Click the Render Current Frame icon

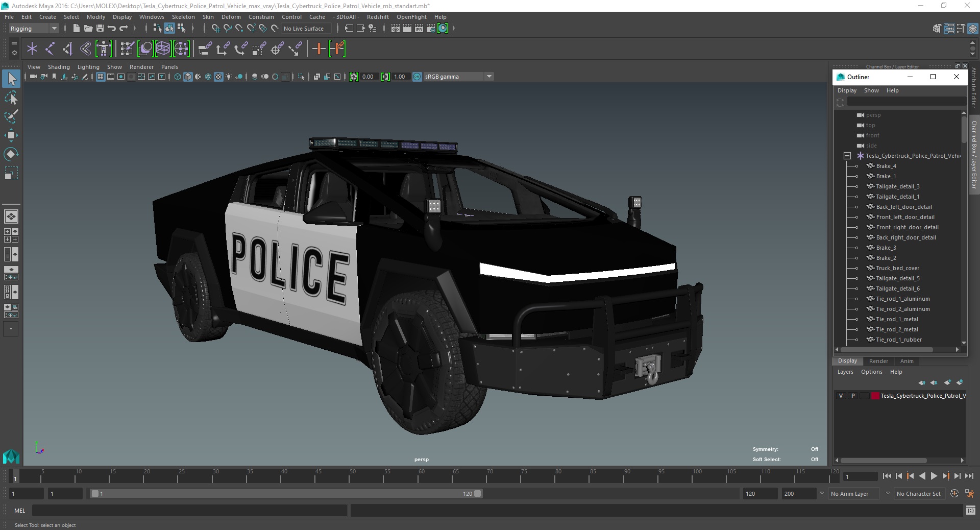[407, 29]
